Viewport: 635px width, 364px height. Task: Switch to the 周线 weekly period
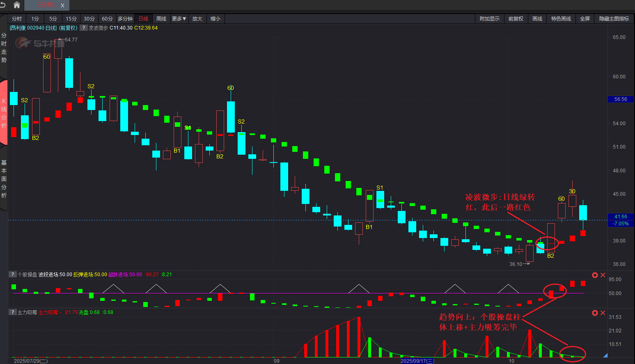click(x=161, y=19)
